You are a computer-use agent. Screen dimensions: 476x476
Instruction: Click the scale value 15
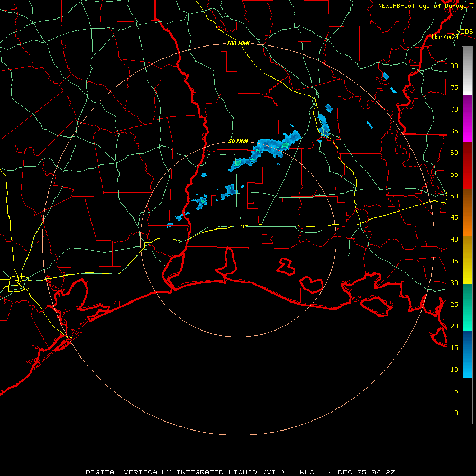click(454, 348)
